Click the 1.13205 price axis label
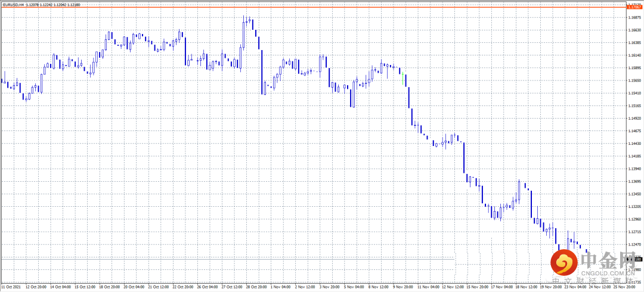644x292 pixels. tap(636, 207)
